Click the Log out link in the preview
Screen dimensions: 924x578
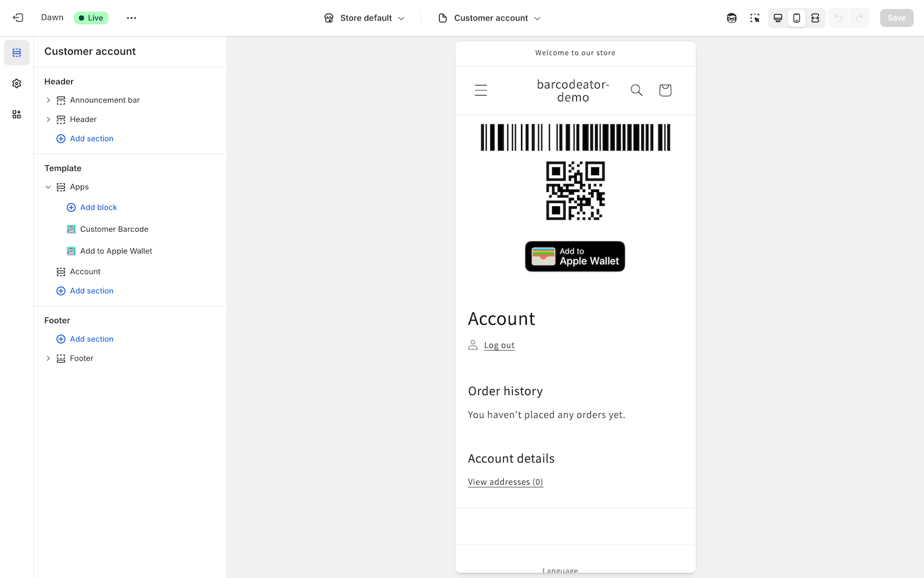[x=499, y=345]
